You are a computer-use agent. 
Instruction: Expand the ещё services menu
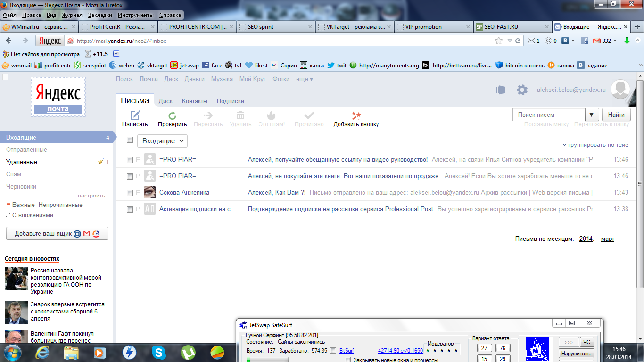coord(305,79)
